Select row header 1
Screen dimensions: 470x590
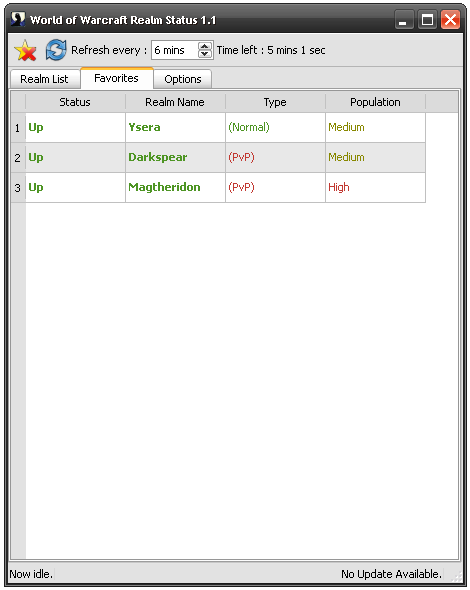[x=18, y=128]
